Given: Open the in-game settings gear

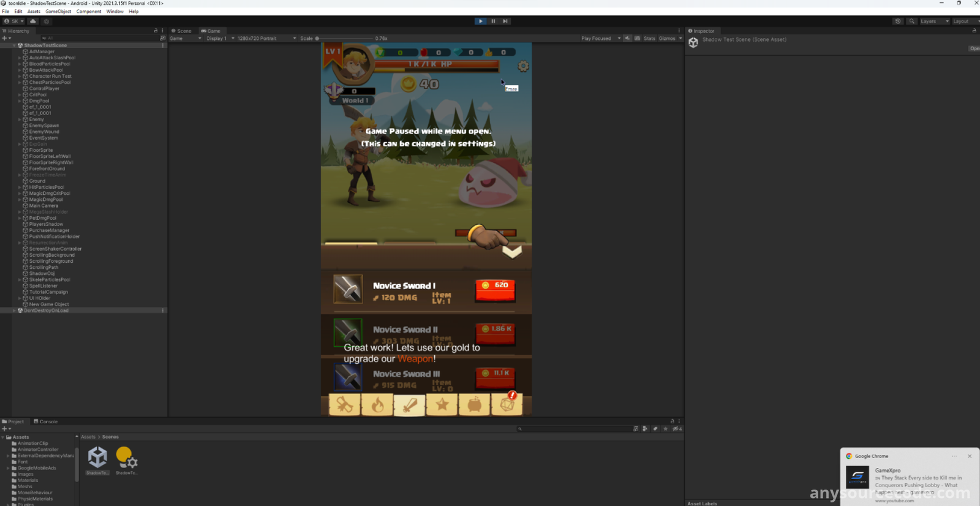Looking at the screenshot, I should (x=523, y=66).
